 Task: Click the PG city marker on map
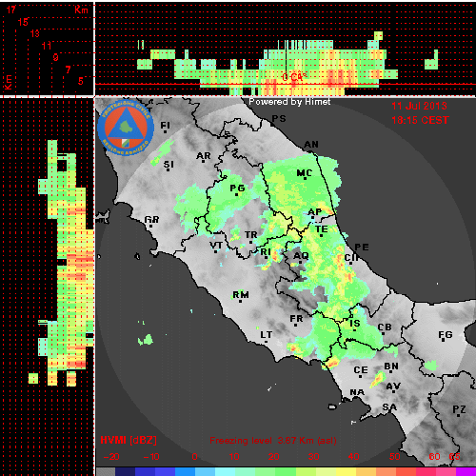pos(237,194)
